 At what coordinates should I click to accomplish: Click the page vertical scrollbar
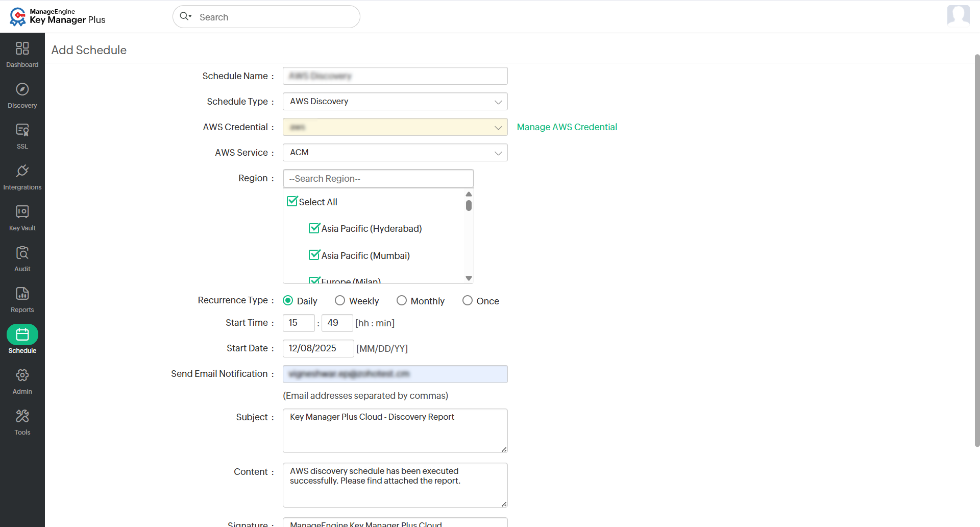(977, 250)
